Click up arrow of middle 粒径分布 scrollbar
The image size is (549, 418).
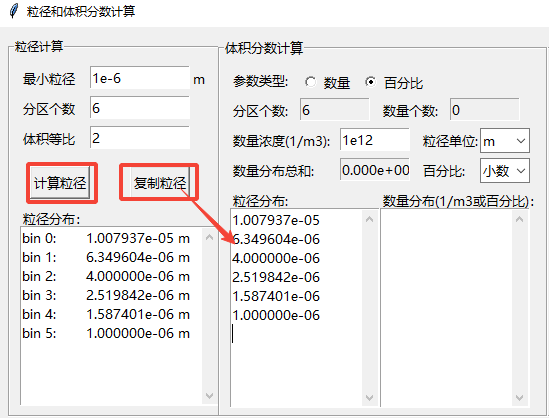click(369, 220)
